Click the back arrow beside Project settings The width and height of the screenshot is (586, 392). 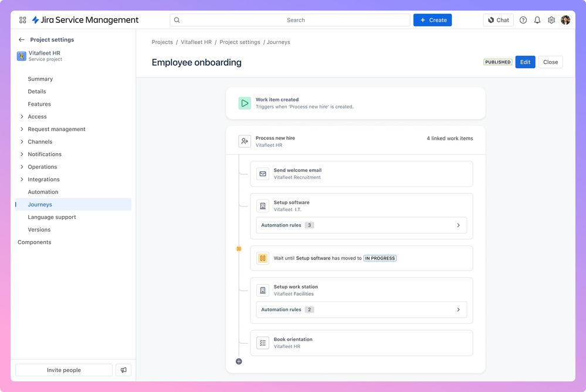point(22,40)
